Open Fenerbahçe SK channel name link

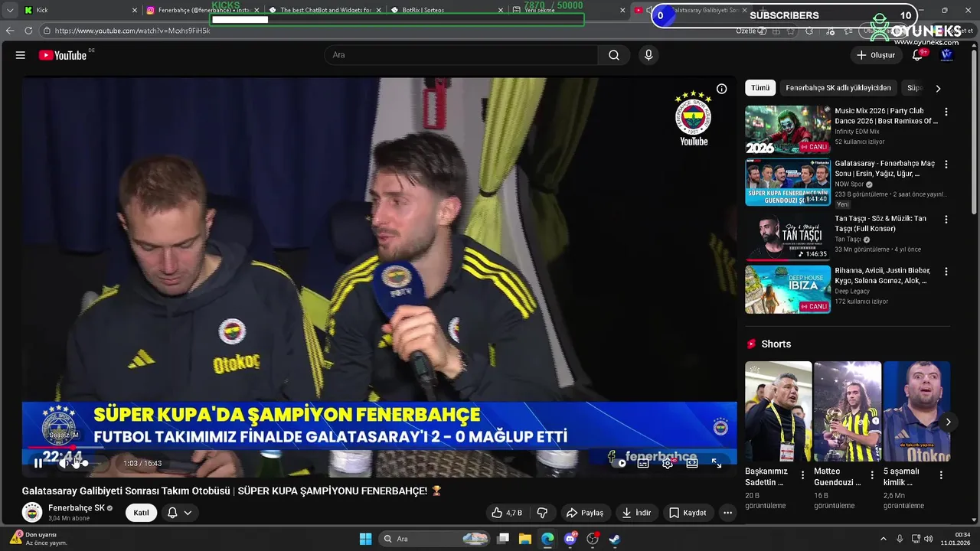coord(77,508)
